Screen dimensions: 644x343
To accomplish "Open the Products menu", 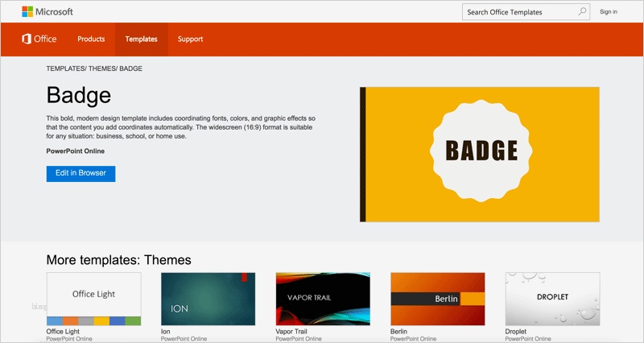I will click(x=91, y=39).
